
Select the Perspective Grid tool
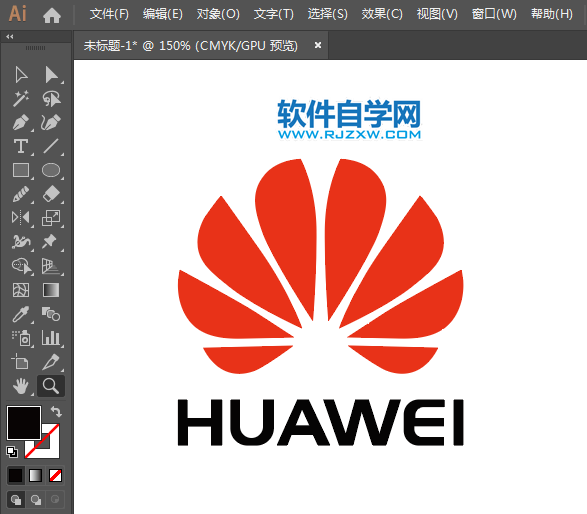[51, 266]
